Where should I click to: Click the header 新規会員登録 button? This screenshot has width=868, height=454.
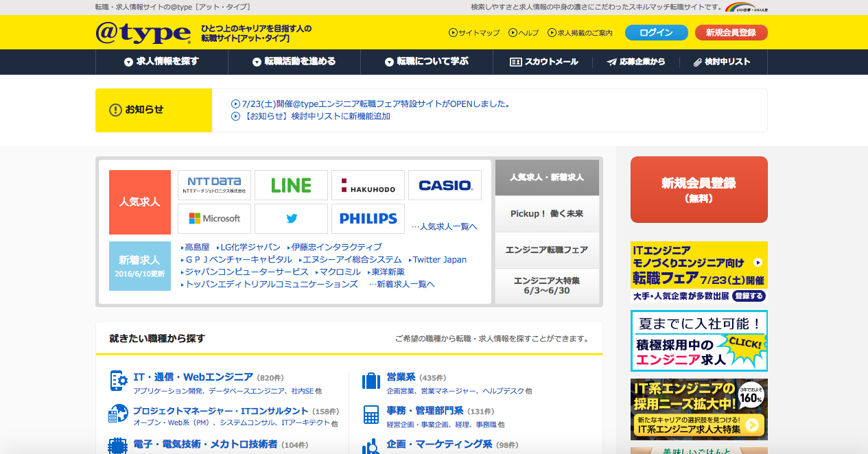731,33
